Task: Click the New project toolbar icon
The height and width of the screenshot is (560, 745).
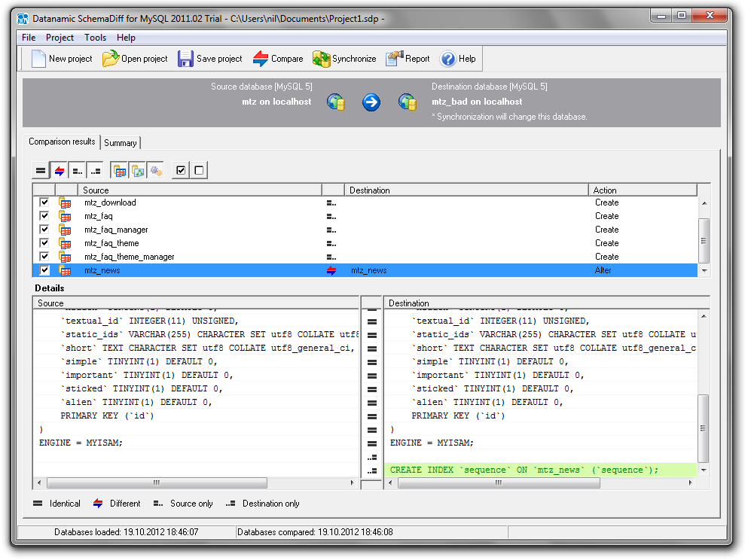Action: point(38,59)
